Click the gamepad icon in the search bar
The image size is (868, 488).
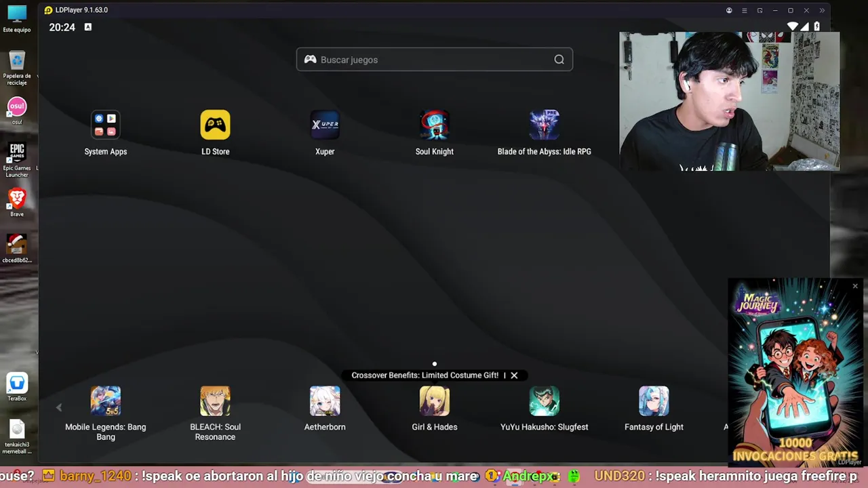coord(310,60)
